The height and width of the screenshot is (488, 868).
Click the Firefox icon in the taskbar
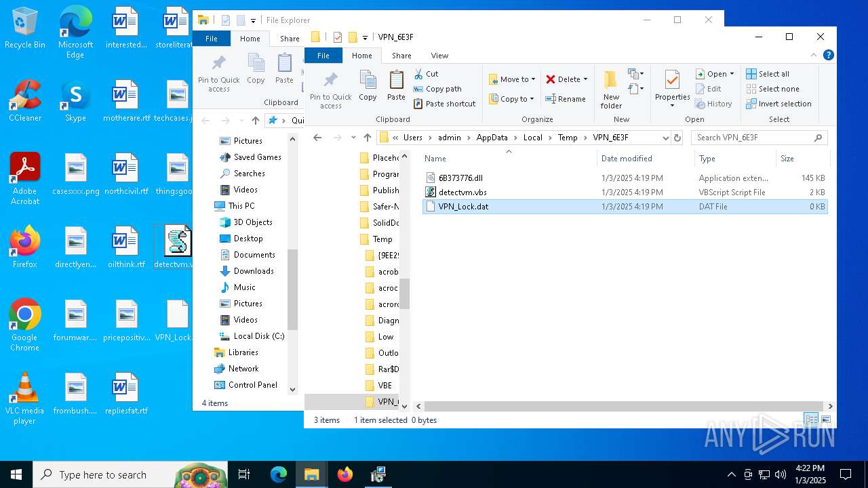coord(345,474)
